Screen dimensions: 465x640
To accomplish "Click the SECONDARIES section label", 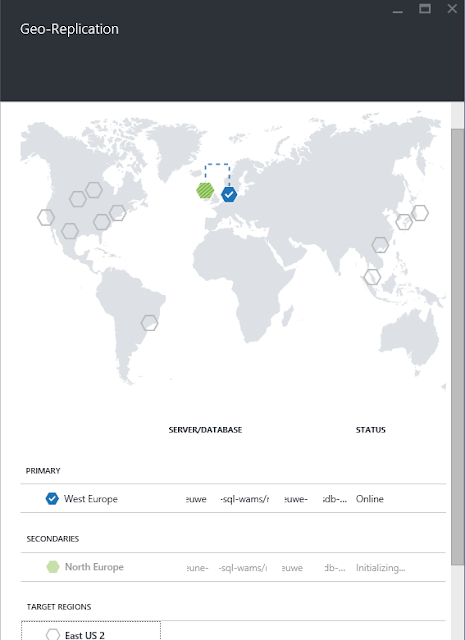I will click(53, 539).
